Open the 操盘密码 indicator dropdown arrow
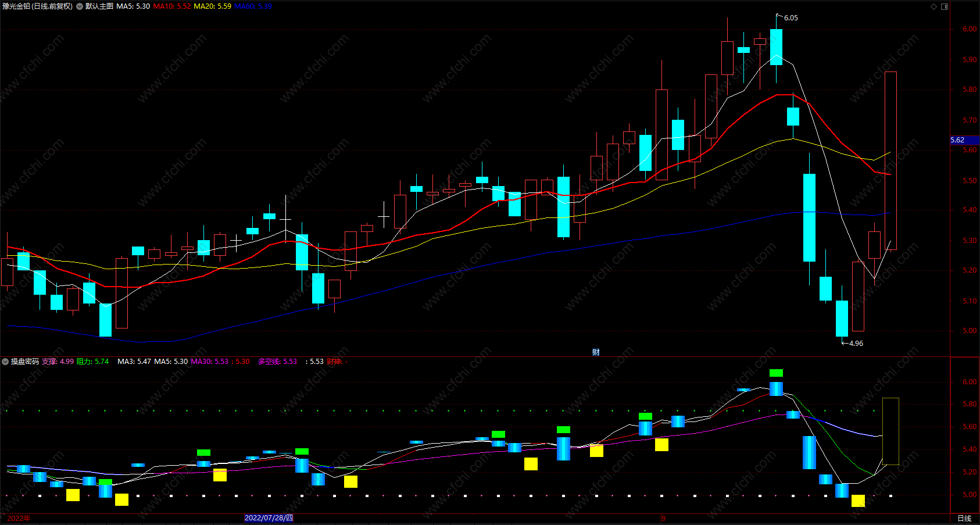 pyautogui.click(x=5, y=362)
